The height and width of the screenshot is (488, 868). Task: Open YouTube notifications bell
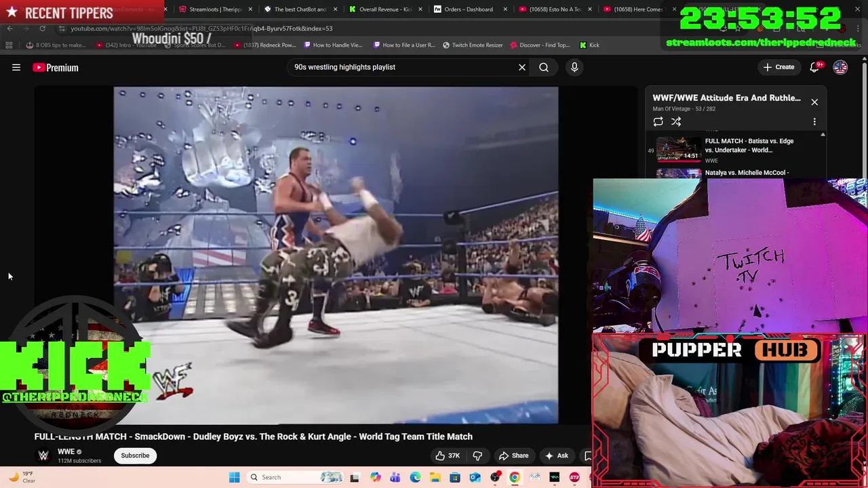tap(815, 67)
